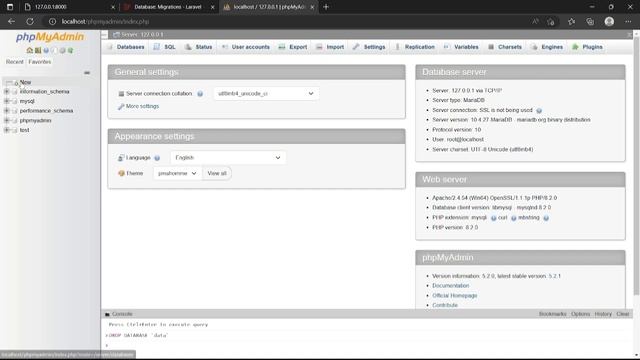Click the browser back arrow
Image resolution: width=640 pixels, height=360 pixels.
11,22
